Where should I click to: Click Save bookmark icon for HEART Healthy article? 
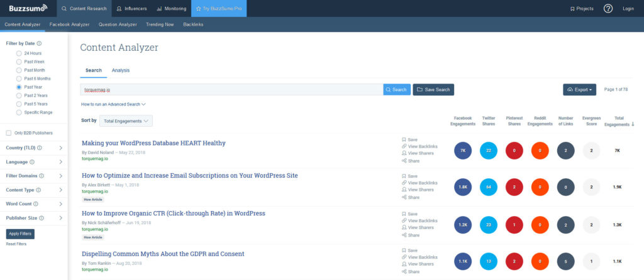[404, 139]
